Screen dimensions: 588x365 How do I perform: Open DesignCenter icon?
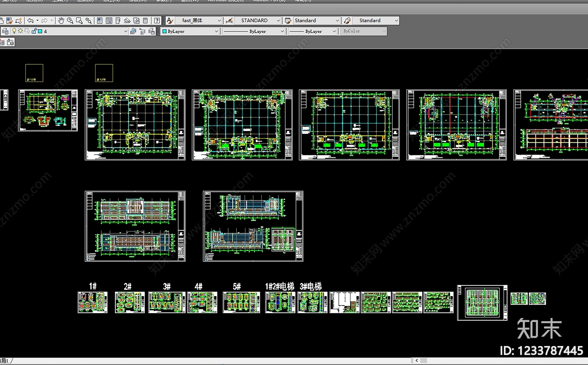click(x=109, y=21)
